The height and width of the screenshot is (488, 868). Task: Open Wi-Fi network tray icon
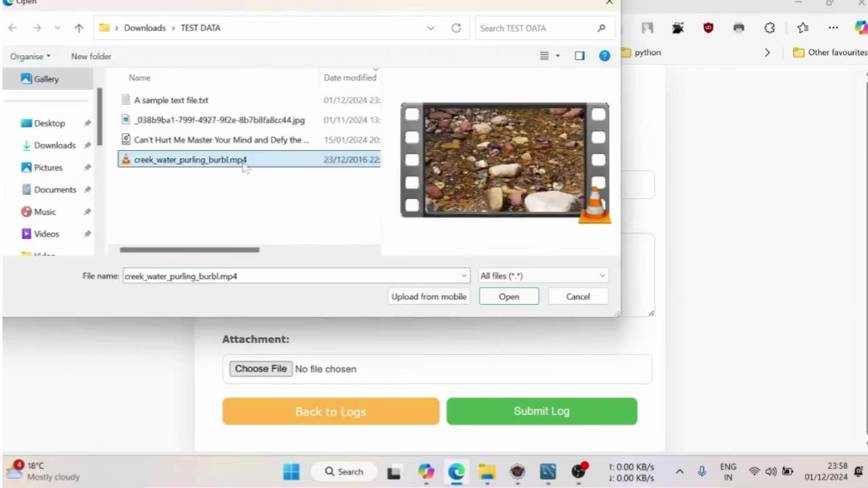point(754,472)
